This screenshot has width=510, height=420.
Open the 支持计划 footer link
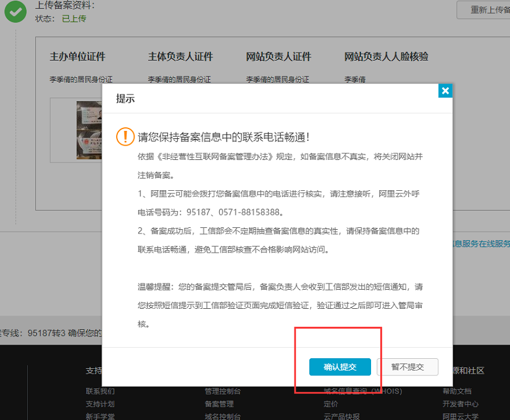[100, 404]
